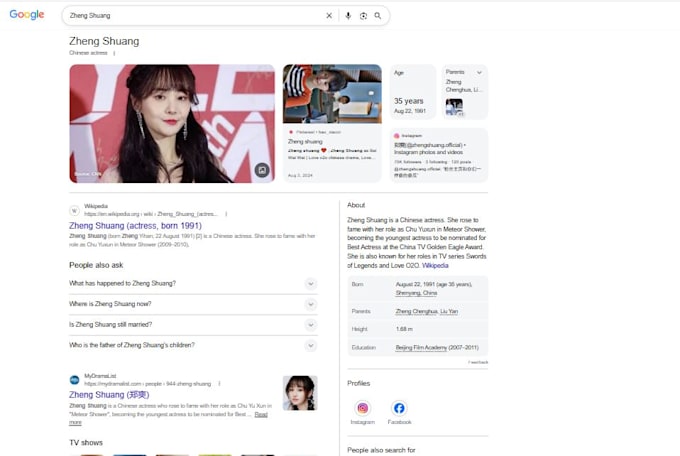Open the Zheng Chenghua parents link
This screenshot has width=680, height=456.
[416, 311]
